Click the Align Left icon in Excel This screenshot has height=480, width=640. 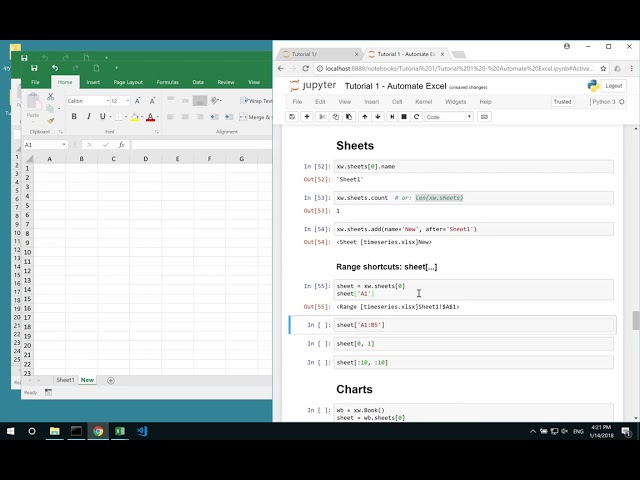tap(171, 117)
